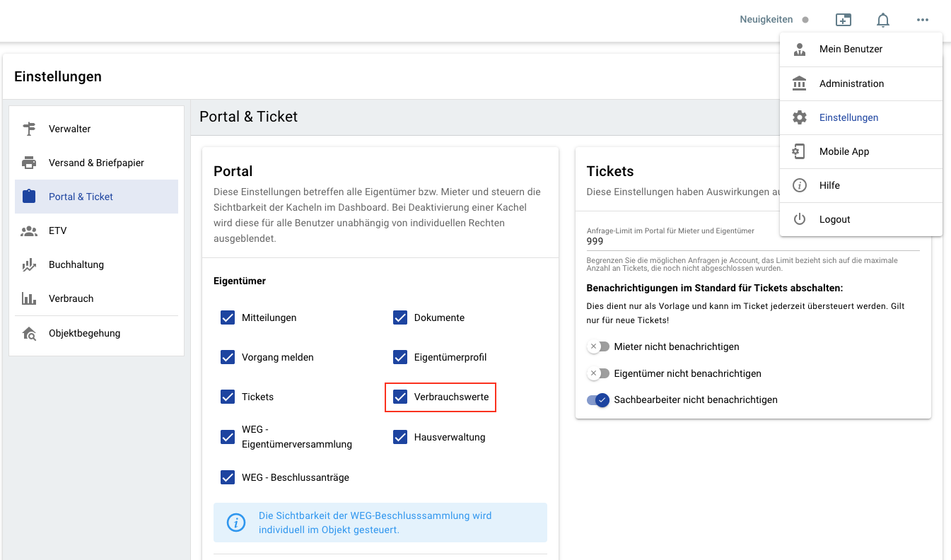
Task: Click the people group icon for ETV
Action: tap(29, 231)
